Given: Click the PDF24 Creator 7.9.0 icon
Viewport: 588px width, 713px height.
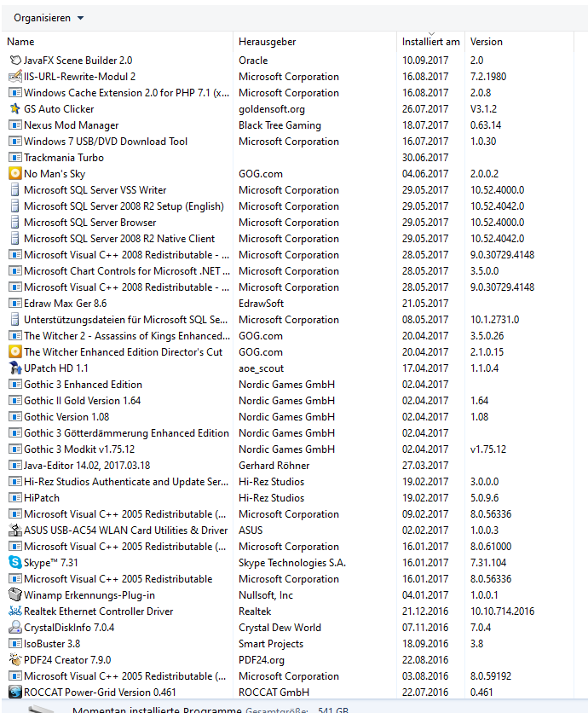Looking at the screenshot, I should click(15, 660).
